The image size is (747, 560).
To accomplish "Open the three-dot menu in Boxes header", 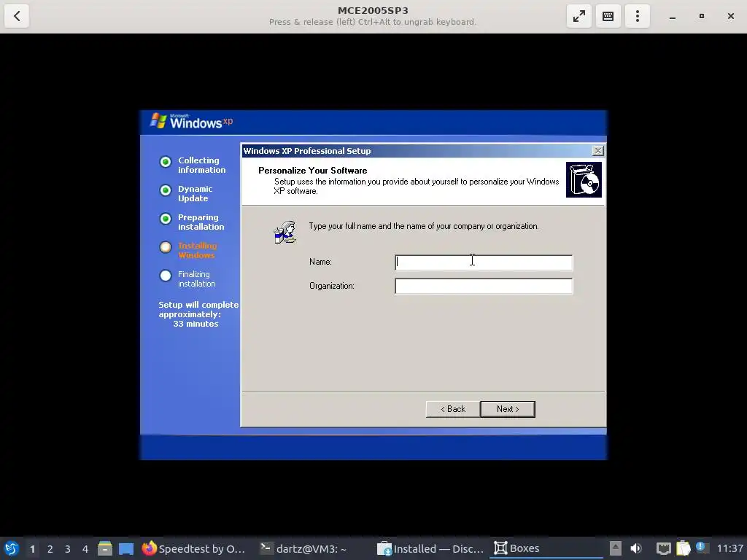I will click(x=638, y=16).
